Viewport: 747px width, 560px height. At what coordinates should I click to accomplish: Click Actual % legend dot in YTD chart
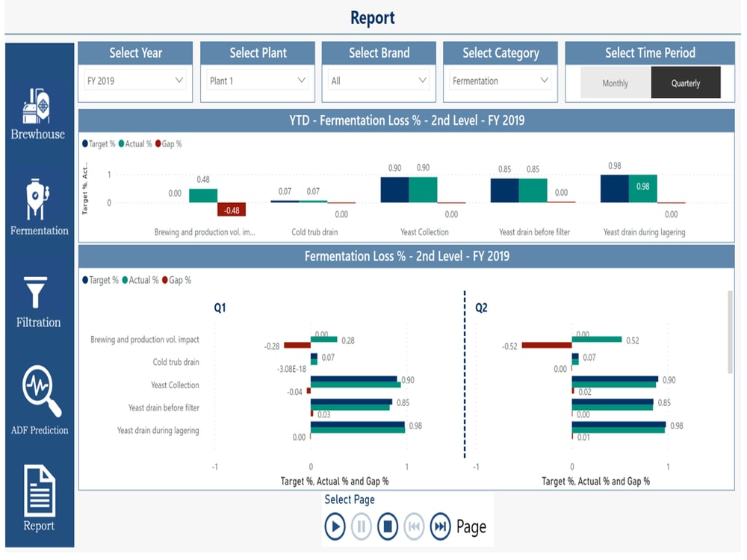121,143
